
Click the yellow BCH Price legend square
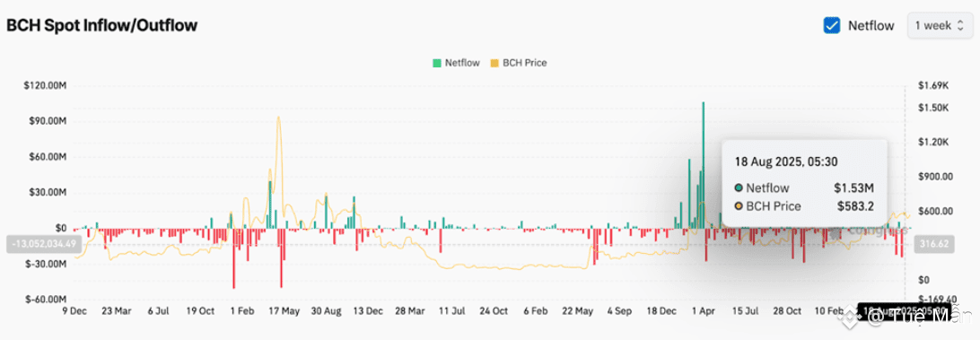494,63
